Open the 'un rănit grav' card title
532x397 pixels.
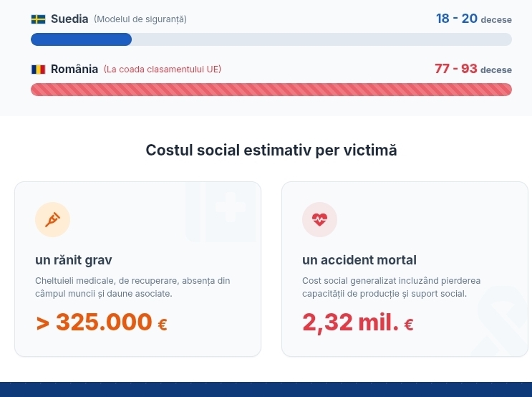[74, 260]
